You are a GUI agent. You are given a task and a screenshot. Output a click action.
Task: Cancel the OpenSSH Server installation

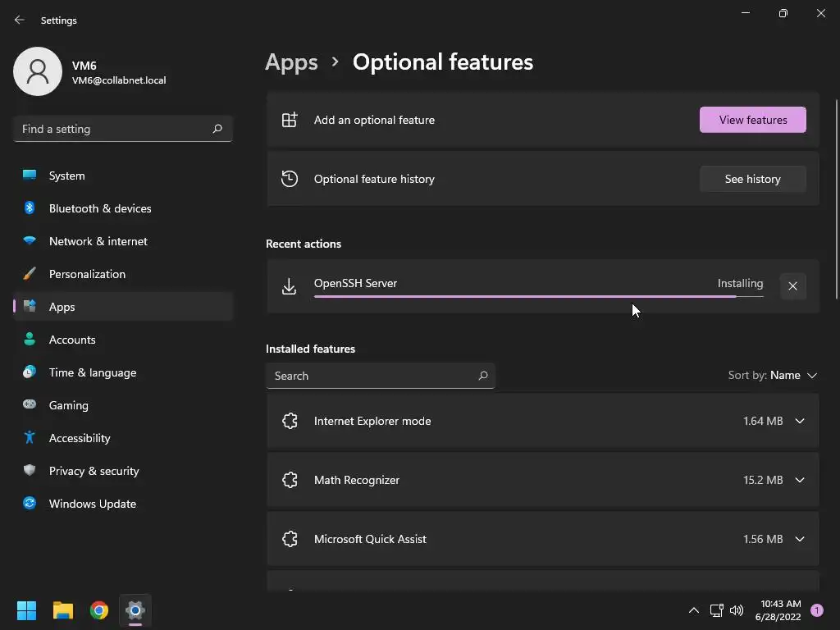(x=792, y=286)
